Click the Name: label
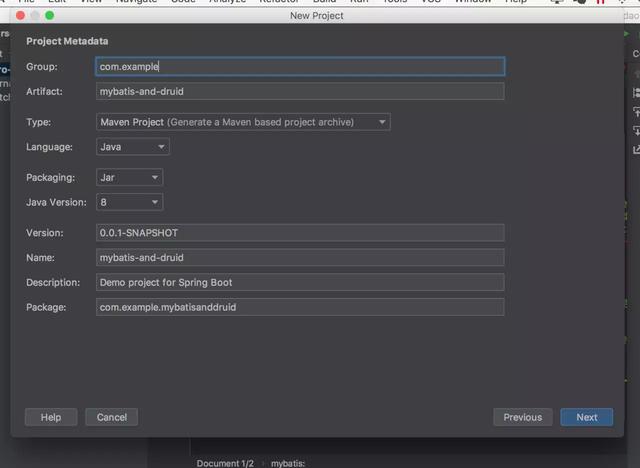Screen dimensions: 640x468 pyautogui.click(x=40, y=257)
